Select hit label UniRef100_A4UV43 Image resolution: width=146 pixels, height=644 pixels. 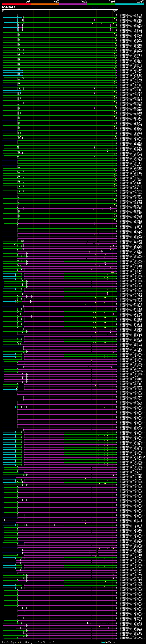pyautogui.click(x=131, y=178)
